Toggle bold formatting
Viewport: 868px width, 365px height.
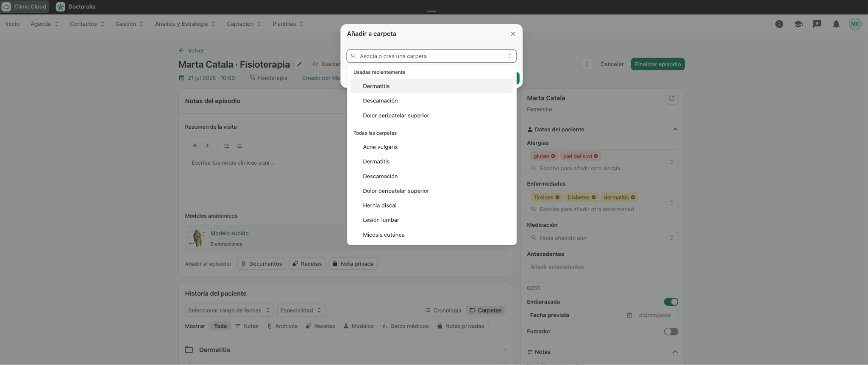click(195, 146)
